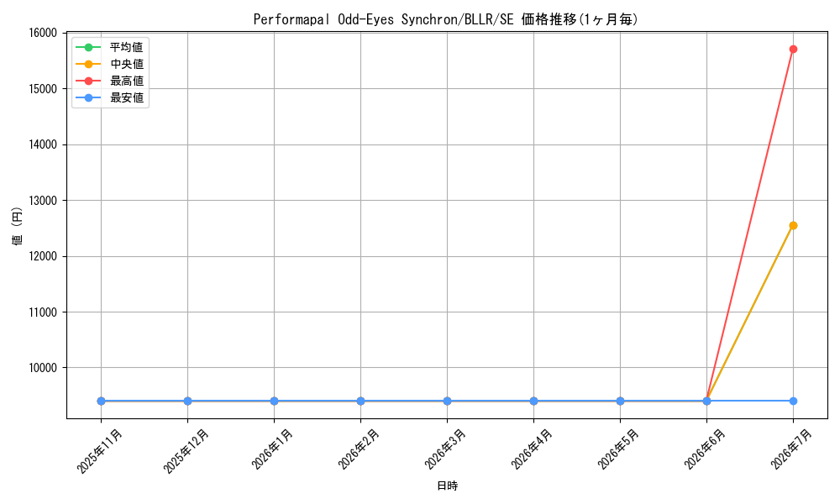The width and height of the screenshot is (840, 504).
Task: Click the data point at 2025年11月
Action: (x=102, y=402)
